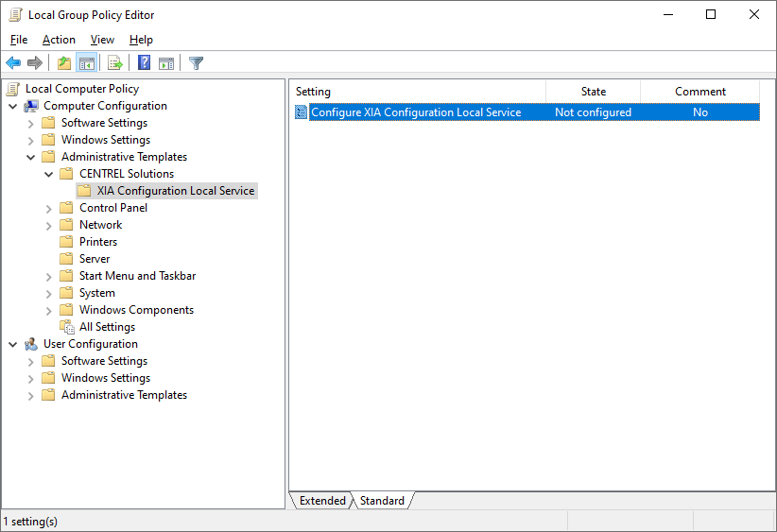
Task: Select the Windows Components tree item
Action: pyautogui.click(x=136, y=310)
